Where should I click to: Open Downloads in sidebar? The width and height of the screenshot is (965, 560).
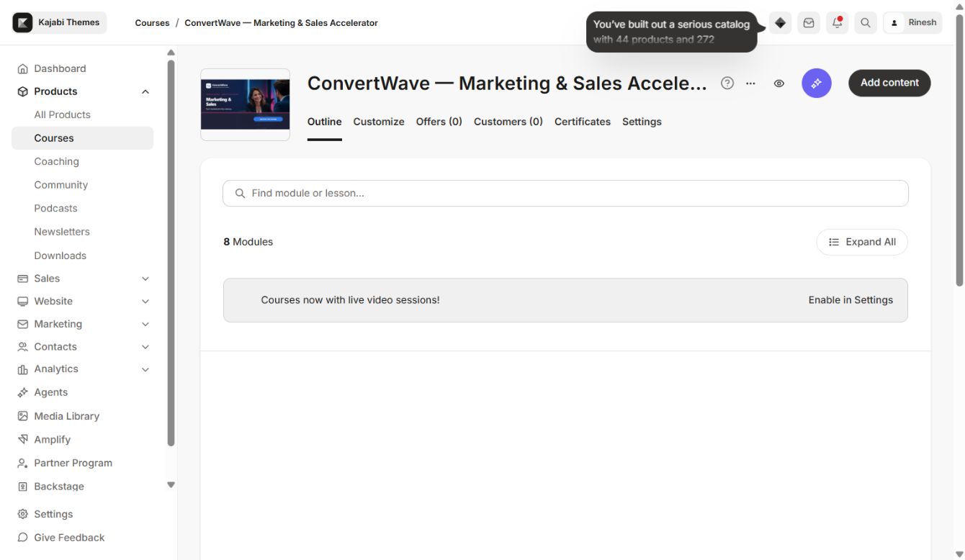(60, 256)
